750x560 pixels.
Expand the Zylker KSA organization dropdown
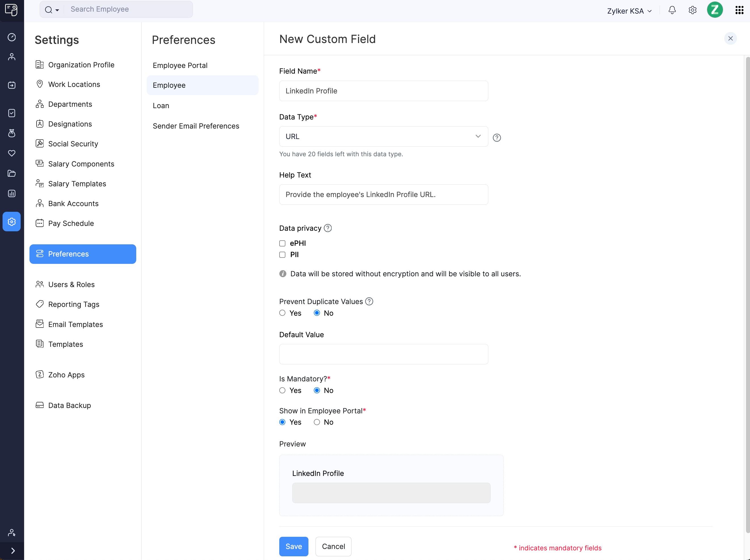pyautogui.click(x=629, y=10)
